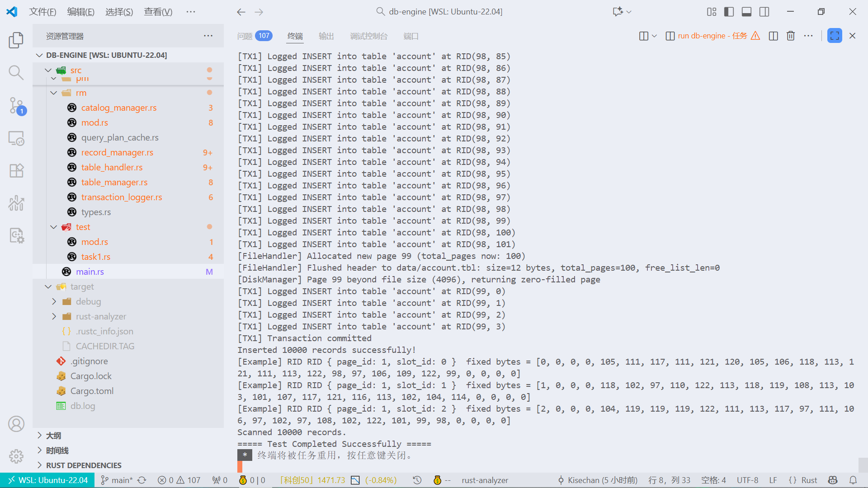Split the terminal panel
The width and height of the screenshot is (868, 488).
773,36
